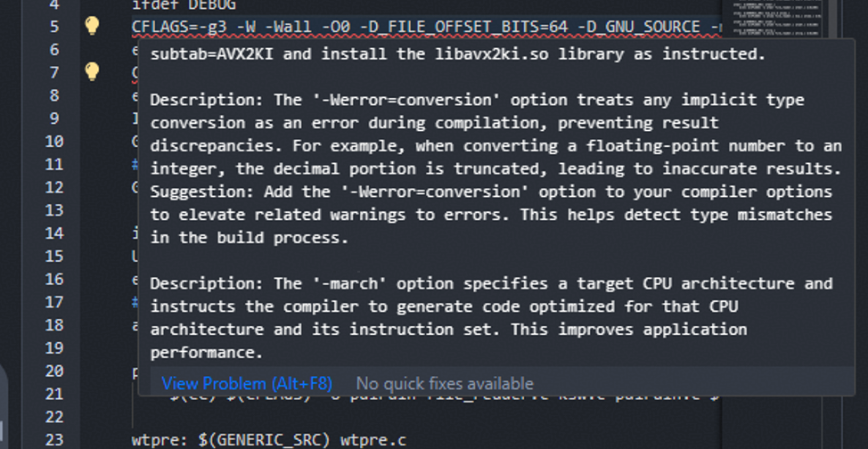The width and height of the screenshot is (868, 449).
Task: Select line number 23 in the gutter
Action: [x=53, y=439]
